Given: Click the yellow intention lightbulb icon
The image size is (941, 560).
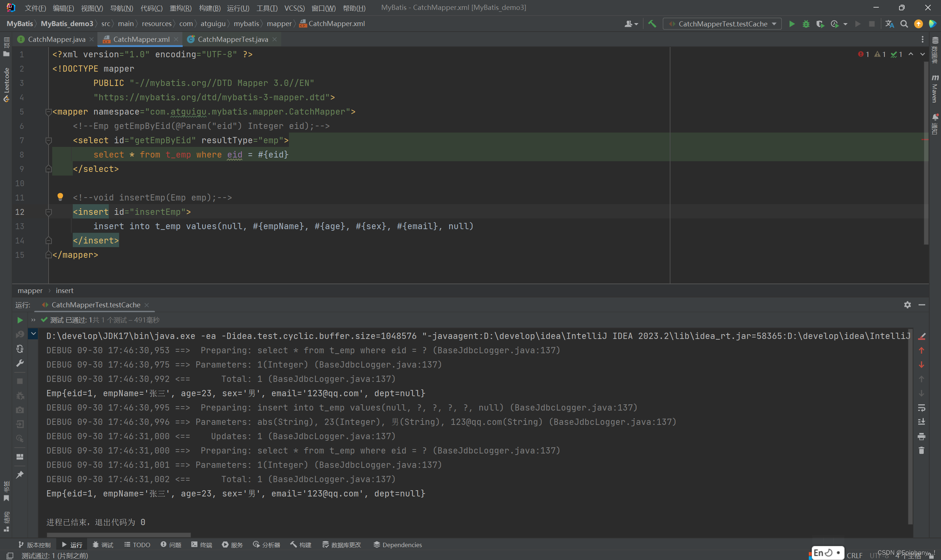Looking at the screenshot, I should click(60, 196).
